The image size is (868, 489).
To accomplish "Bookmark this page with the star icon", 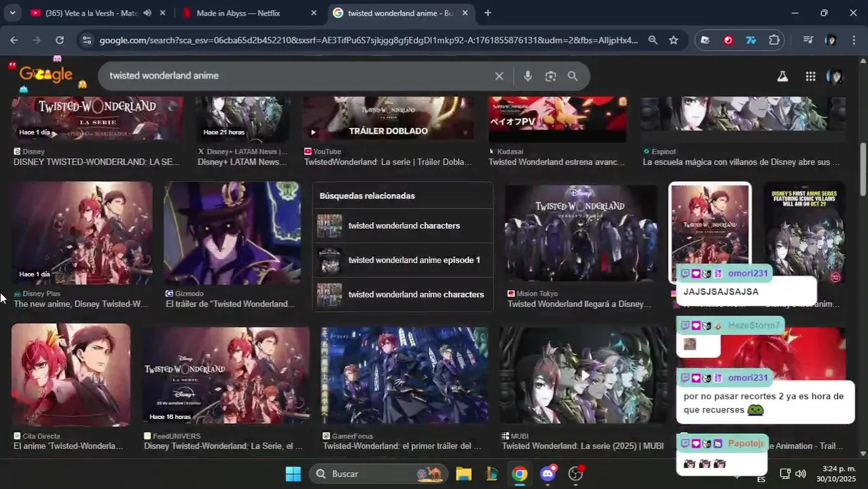I will [x=673, y=40].
